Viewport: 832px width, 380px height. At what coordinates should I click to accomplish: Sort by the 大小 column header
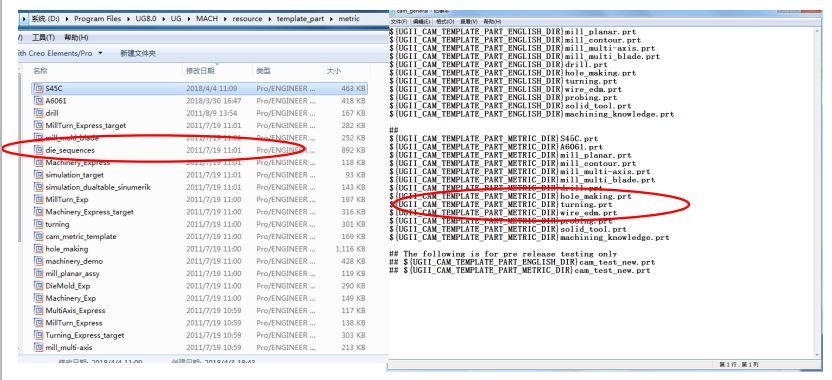coord(333,71)
